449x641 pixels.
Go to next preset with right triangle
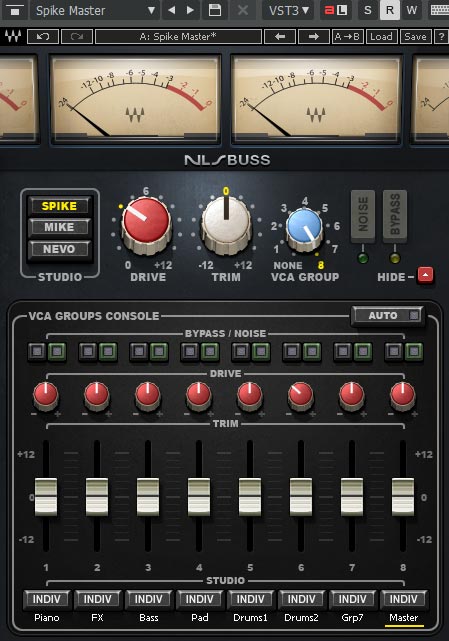[x=190, y=10]
